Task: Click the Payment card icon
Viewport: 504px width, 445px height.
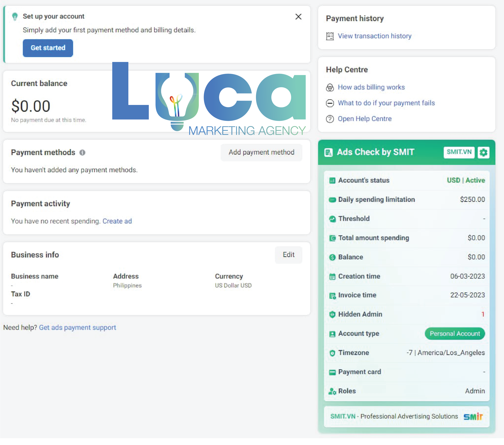Action: click(332, 372)
